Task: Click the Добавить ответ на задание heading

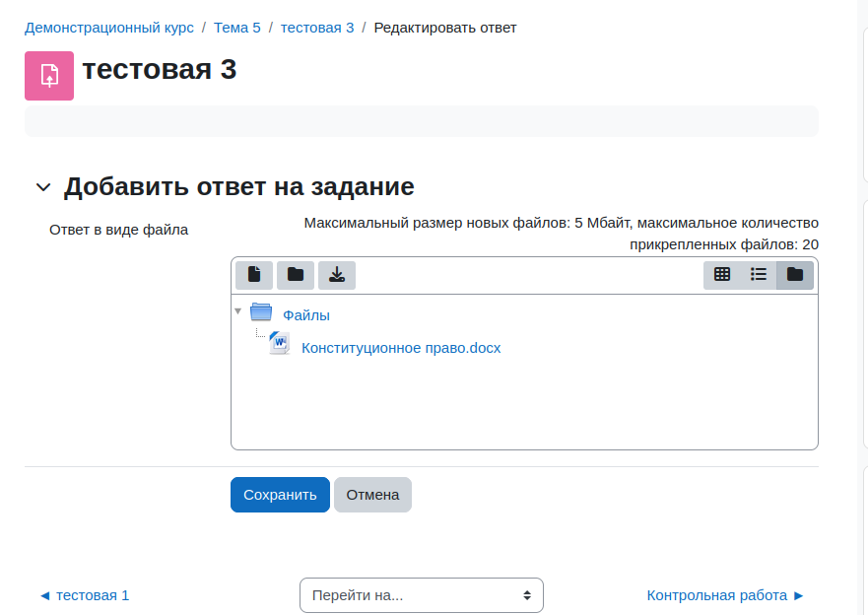Action: [238, 186]
